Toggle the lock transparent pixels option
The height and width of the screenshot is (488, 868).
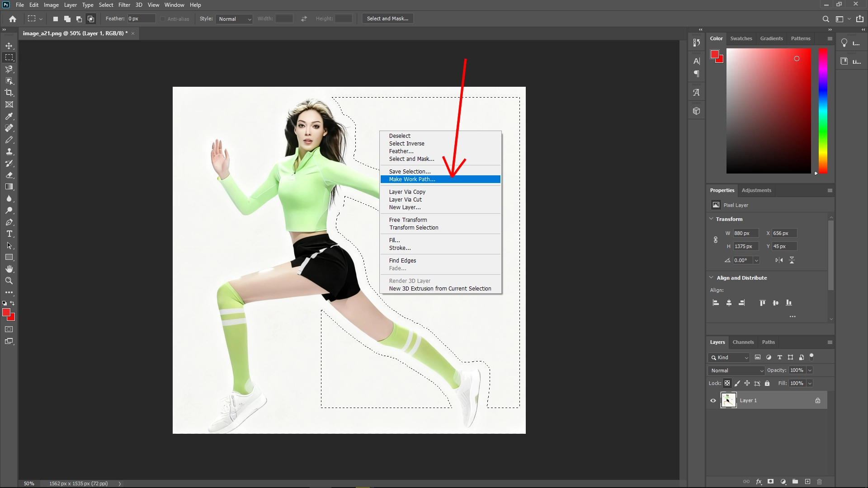pos(727,383)
